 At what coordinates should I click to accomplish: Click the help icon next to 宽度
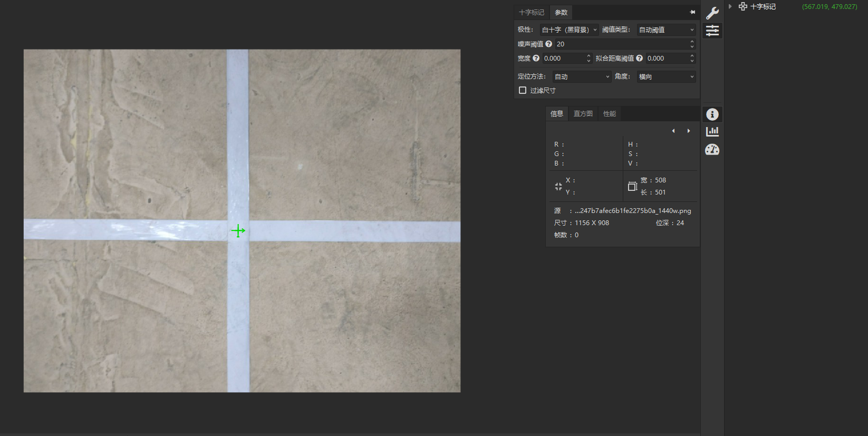tap(536, 59)
